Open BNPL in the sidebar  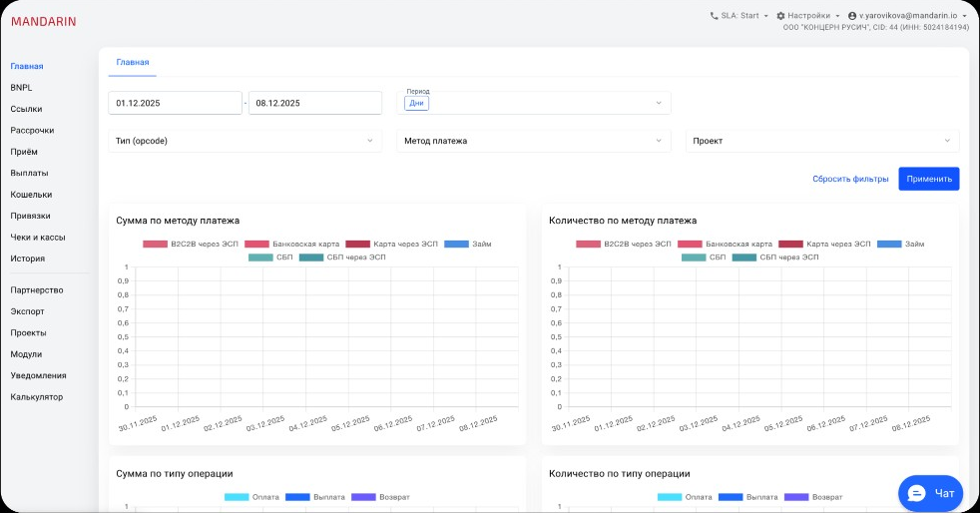[22, 88]
